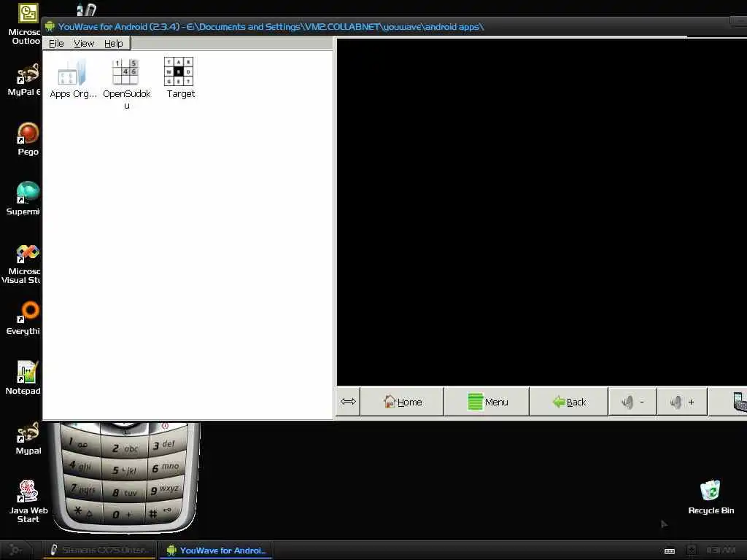This screenshot has width=747, height=560.
Task: Switch to Siemens CX75 taskbar button
Action: [x=99, y=550]
